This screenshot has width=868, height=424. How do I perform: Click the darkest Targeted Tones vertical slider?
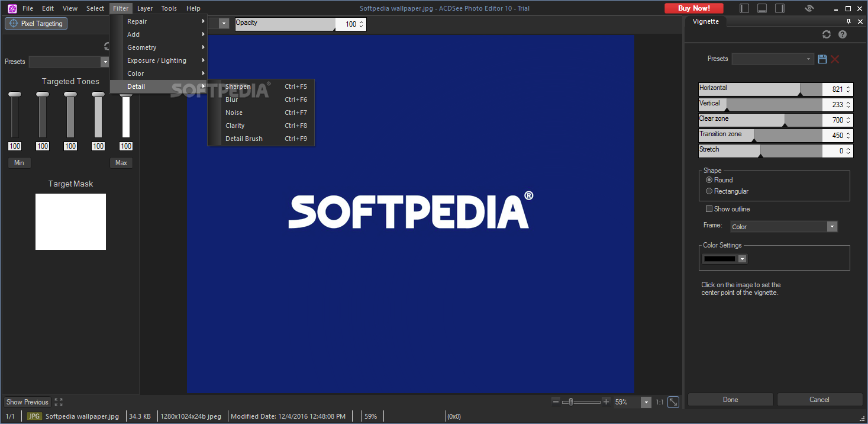pyautogui.click(x=15, y=115)
